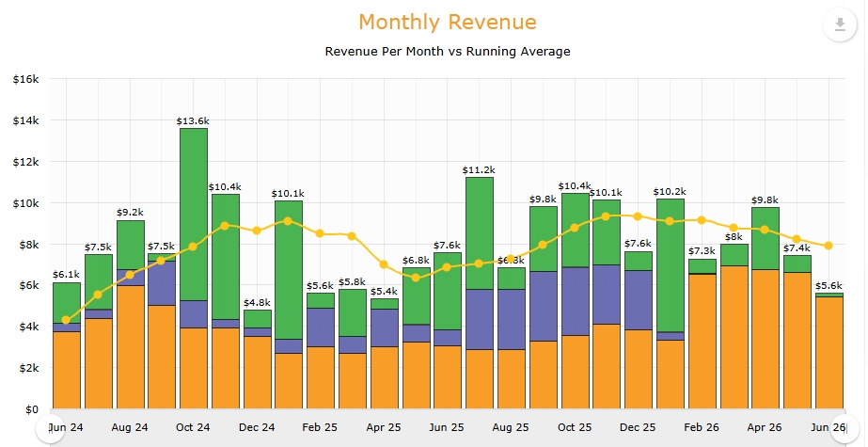This screenshot has width=868, height=447.
Task: Click the green segment of the $11.2k bar
Action: [480, 233]
